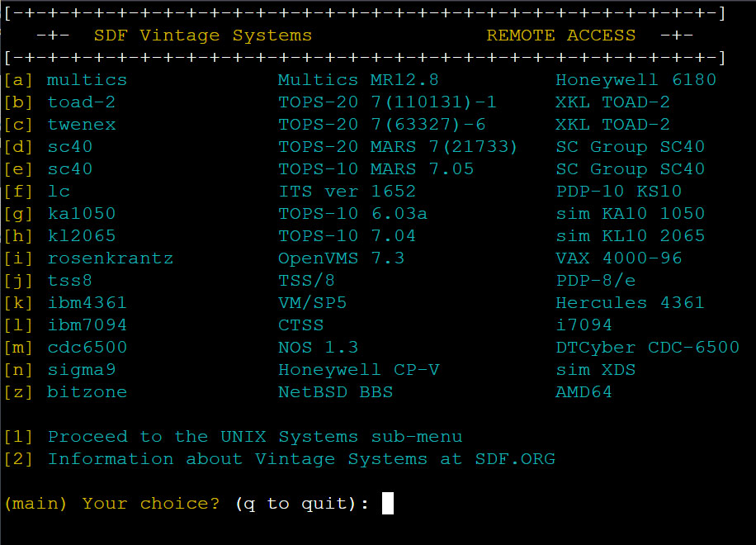756x545 pixels.
Task: Open the sc40 TOPS-10 MARS 7.05 entry
Action: pyautogui.click(x=69, y=168)
